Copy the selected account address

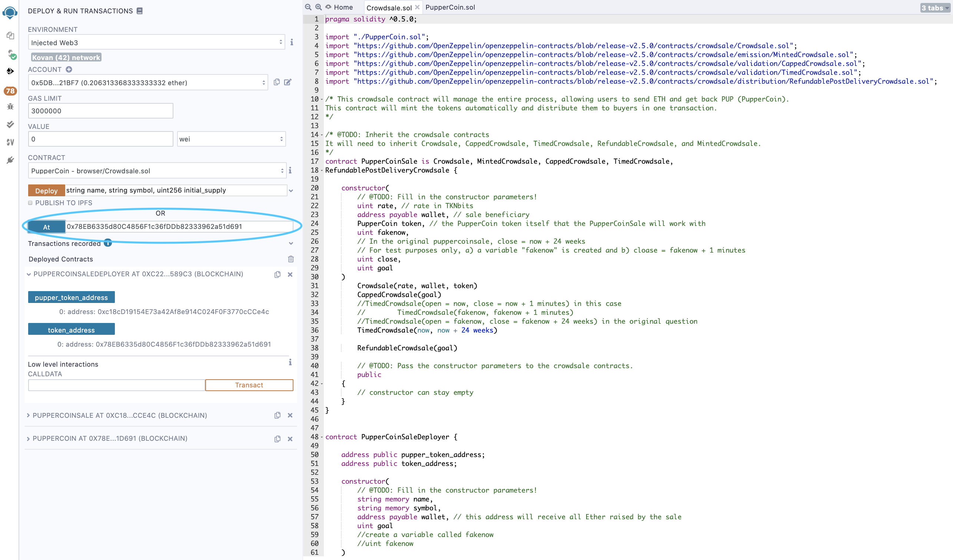(x=277, y=82)
